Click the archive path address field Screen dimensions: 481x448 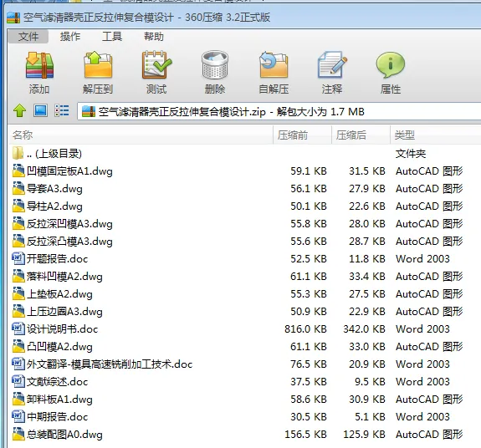pos(279,111)
